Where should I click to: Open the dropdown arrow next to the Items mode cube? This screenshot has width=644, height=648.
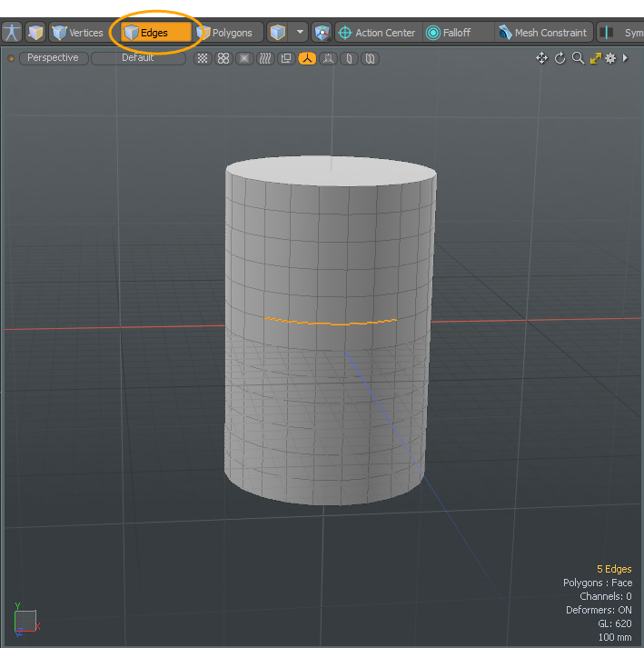(x=301, y=33)
